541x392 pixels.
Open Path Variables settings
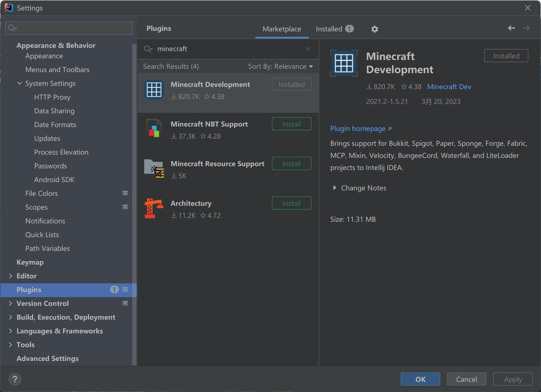click(48, 248)
